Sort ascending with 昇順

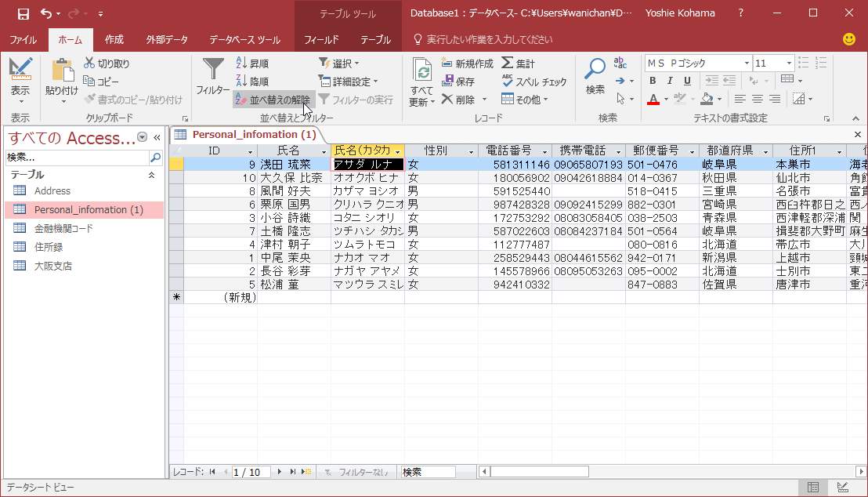pos(253,63)
